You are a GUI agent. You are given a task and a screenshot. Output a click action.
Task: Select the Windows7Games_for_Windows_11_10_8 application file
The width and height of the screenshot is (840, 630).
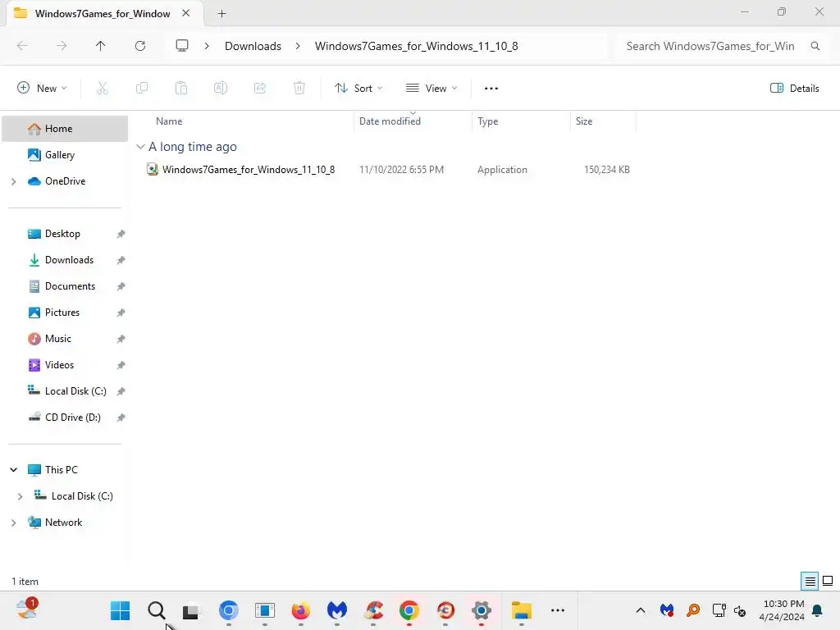[249, 170]
